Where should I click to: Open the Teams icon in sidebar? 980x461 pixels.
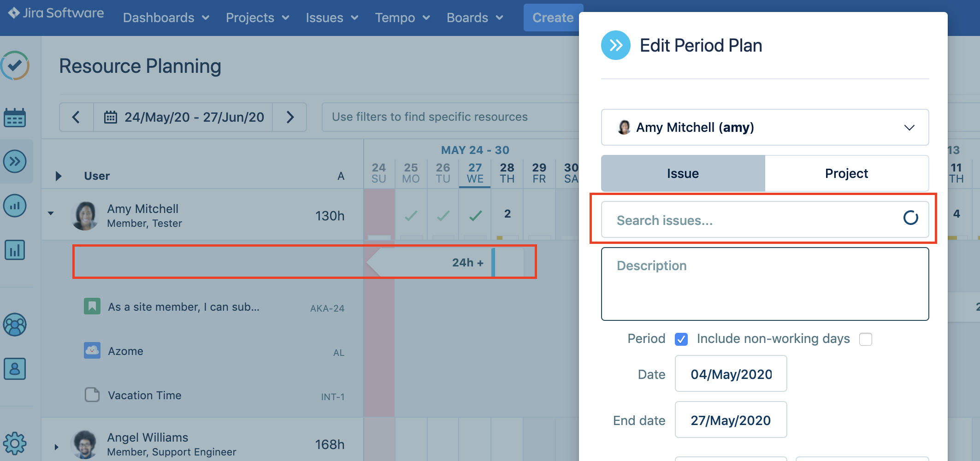tap(15, 325)
